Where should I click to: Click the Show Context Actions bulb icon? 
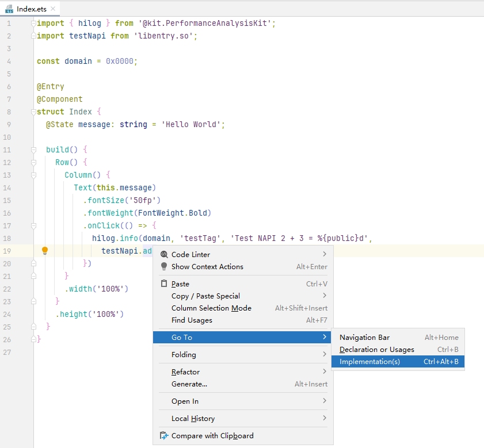coord(164,267)
